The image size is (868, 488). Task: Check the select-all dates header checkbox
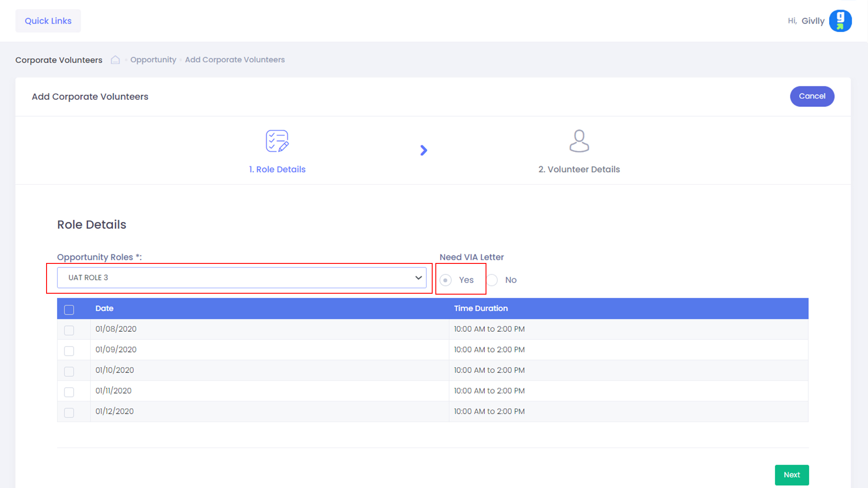[x=69, y=310]
